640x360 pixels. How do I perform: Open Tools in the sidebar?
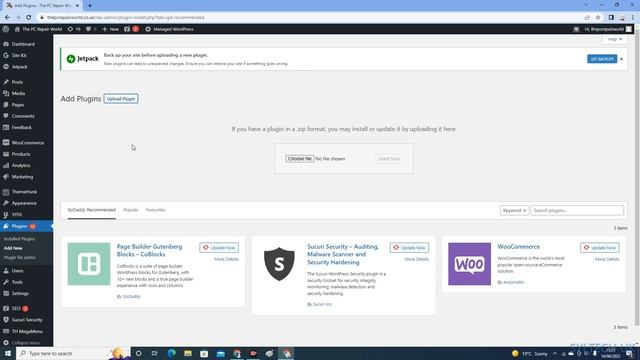[17, 282]
